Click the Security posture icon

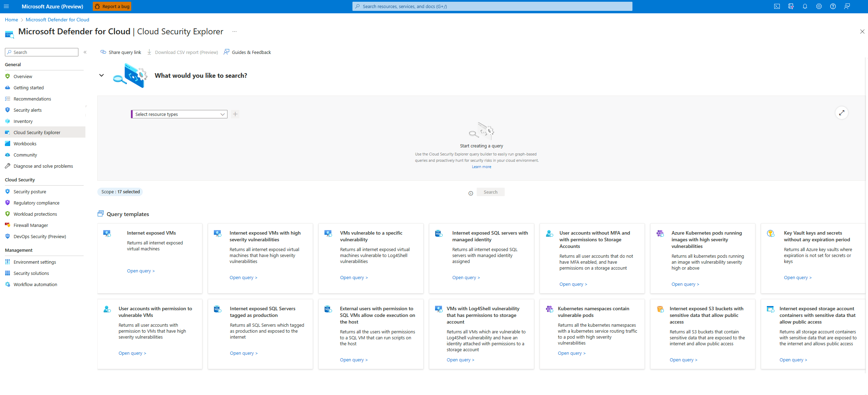[7, 191]
